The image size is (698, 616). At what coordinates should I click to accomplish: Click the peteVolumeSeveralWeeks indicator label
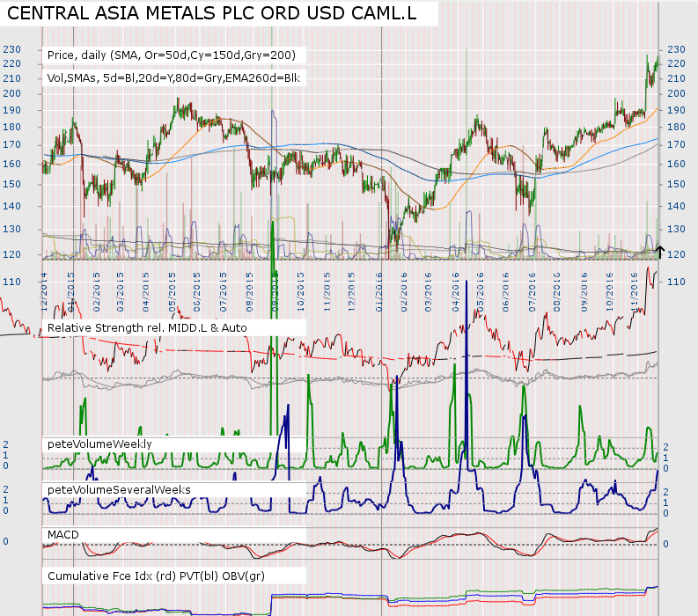pos(119,490)
